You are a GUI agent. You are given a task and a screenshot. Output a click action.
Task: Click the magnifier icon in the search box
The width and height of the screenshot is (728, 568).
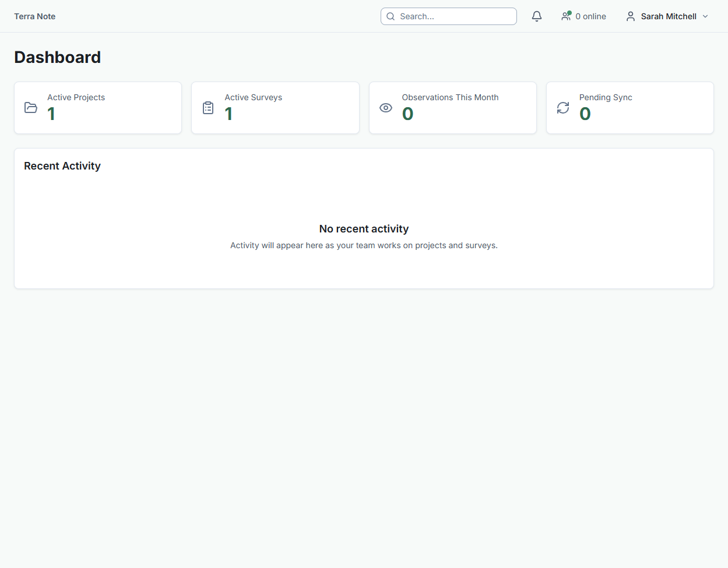tap(391, 16)
